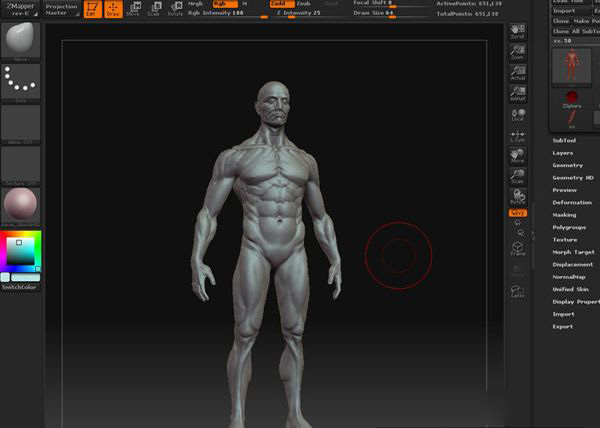Toggle the Rgb paint mode

pos(225,4)
